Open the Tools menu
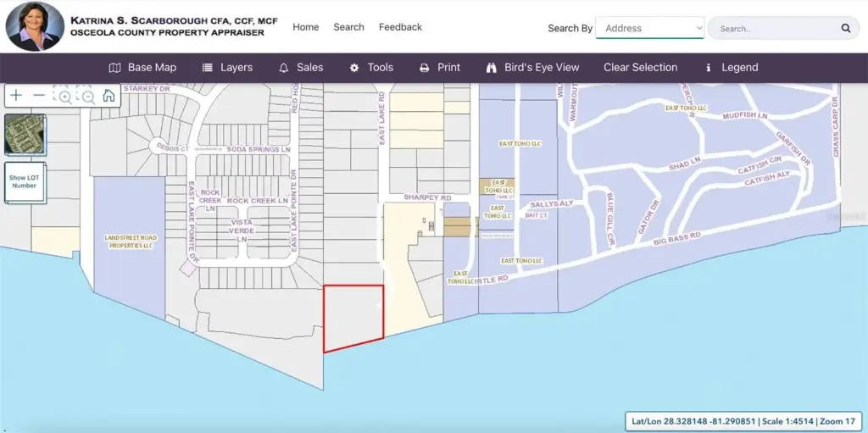 click(x=371, y=68)
